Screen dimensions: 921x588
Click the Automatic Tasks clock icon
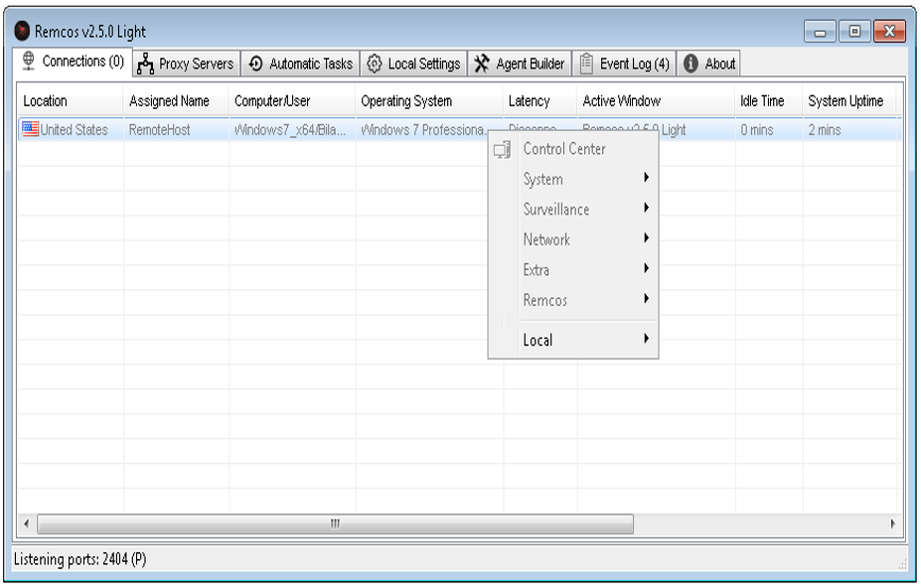tap(255, 64)
